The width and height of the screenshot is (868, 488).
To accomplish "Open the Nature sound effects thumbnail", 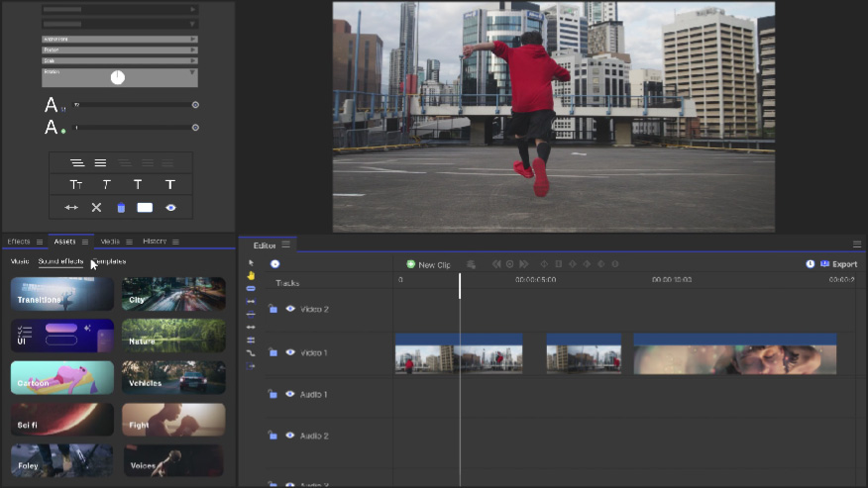I will click(173, 336).
